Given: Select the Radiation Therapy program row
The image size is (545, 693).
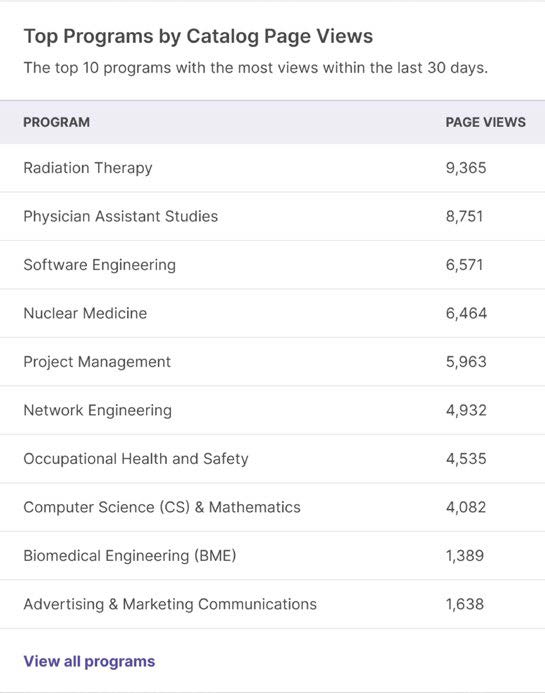Looking at the screenshot, I should [x=272, y=168].
